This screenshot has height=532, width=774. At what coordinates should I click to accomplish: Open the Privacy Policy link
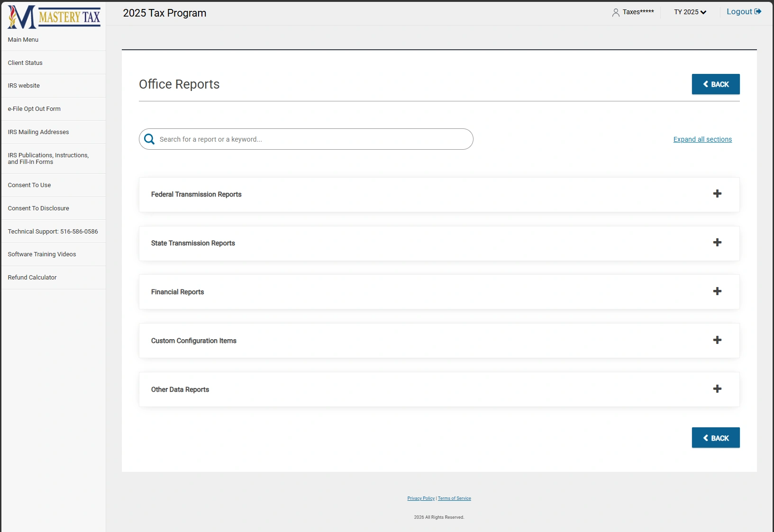click(421, 498)
